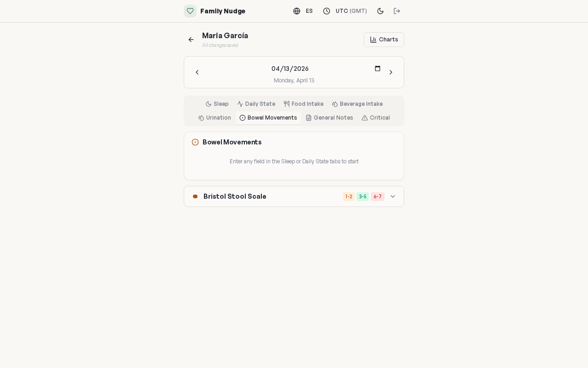This screenshot has height=368, width=588.
Task: Toggle dark mode with the moon icon
Action: coord(380,11)
